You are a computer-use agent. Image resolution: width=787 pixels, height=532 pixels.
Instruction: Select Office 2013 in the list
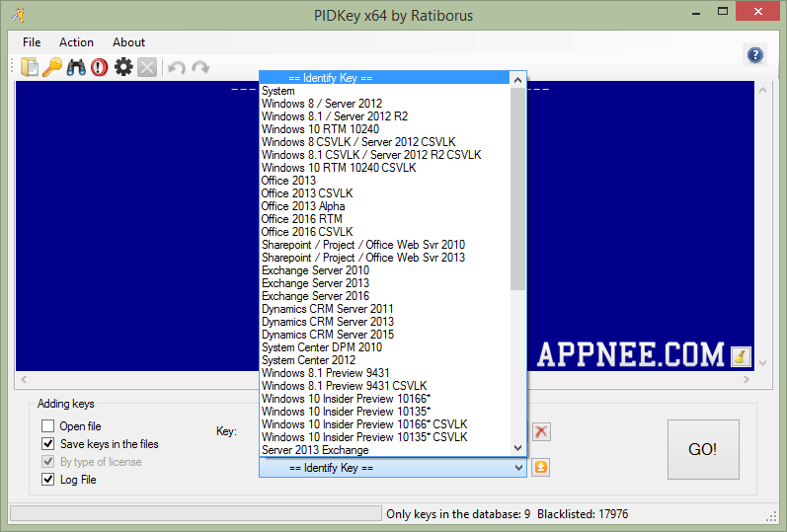click(384, 181)
